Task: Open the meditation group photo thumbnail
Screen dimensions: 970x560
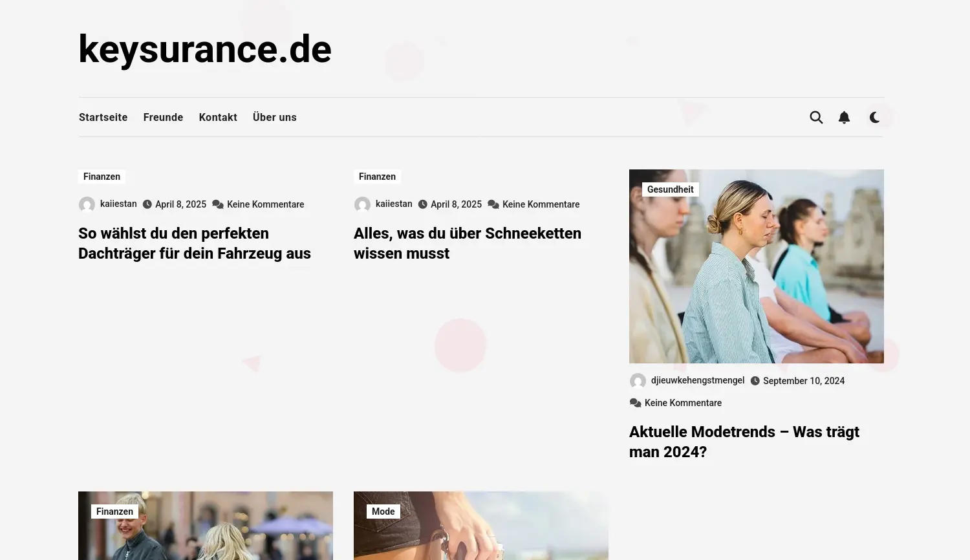Action: (757, 266)
